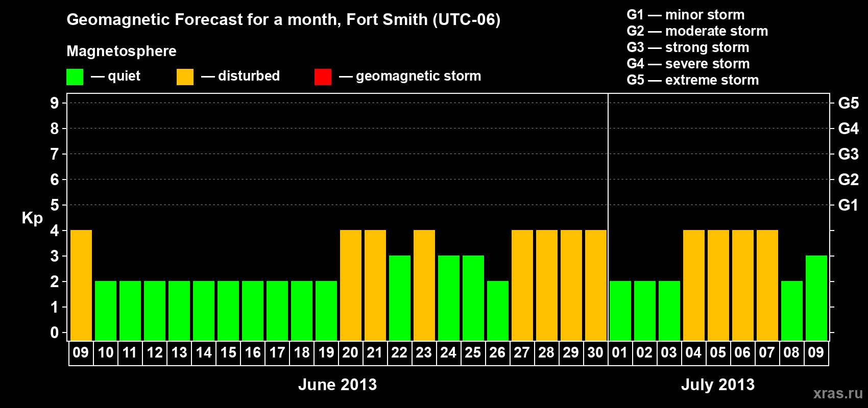Click the green bar for July 08
868x408 pixels.
(792, 311)
